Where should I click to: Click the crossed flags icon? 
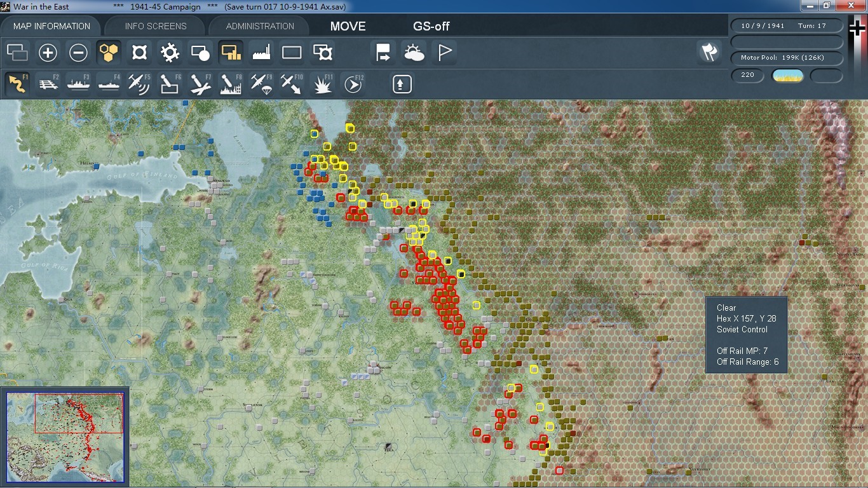point(709,52)
